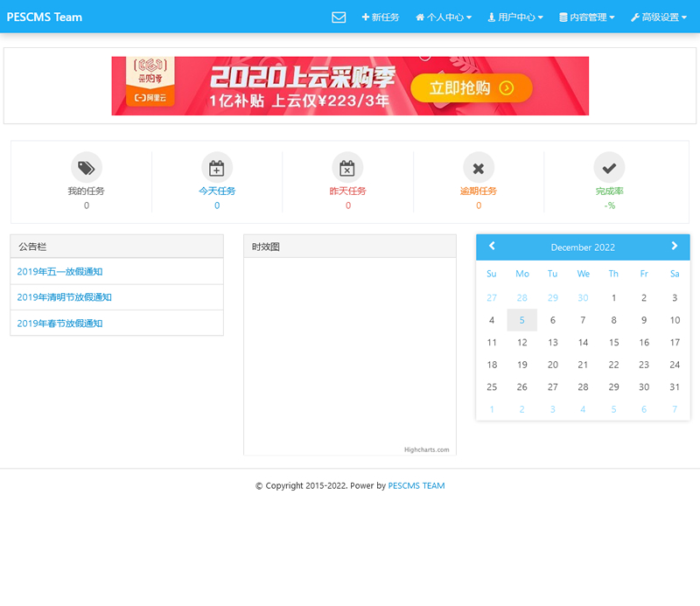Click the Highcharts.com credit link

(x=427, y=449)
